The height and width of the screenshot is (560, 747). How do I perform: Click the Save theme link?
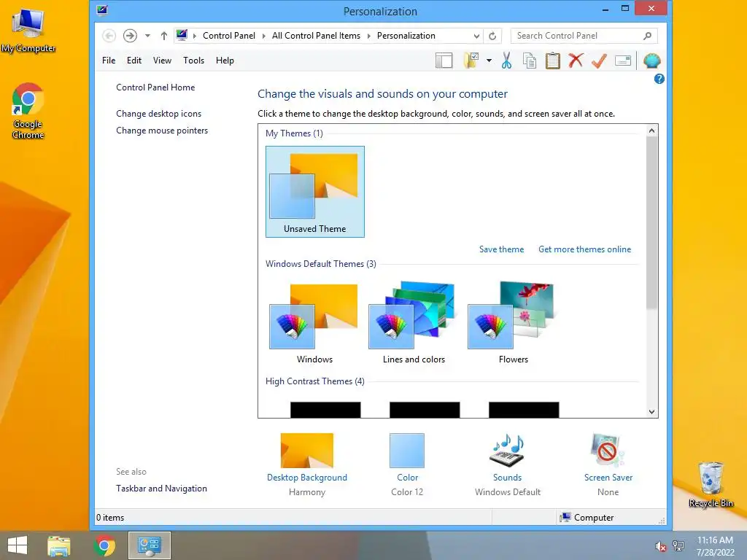pyautogui.click(x=501, y=249)
